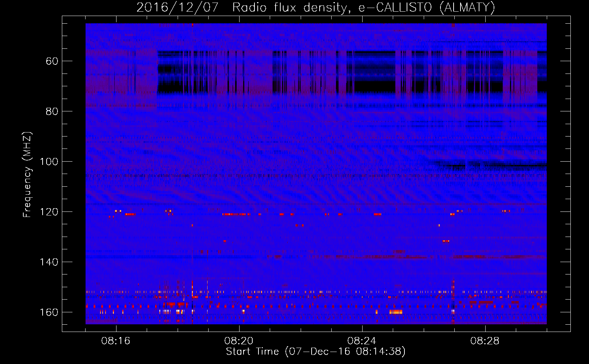The image size is (589, 364).
Task: Click the date 2016/12/07 in the title
Action: point(177,8)
